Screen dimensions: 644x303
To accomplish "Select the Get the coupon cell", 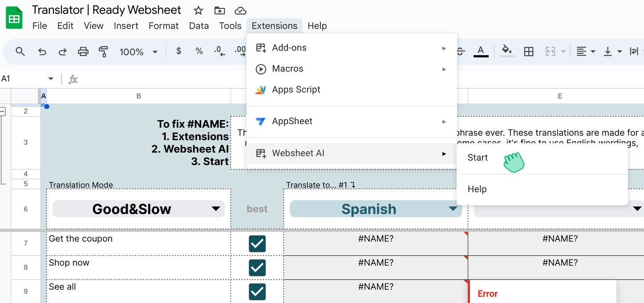I will click(138, 243).
